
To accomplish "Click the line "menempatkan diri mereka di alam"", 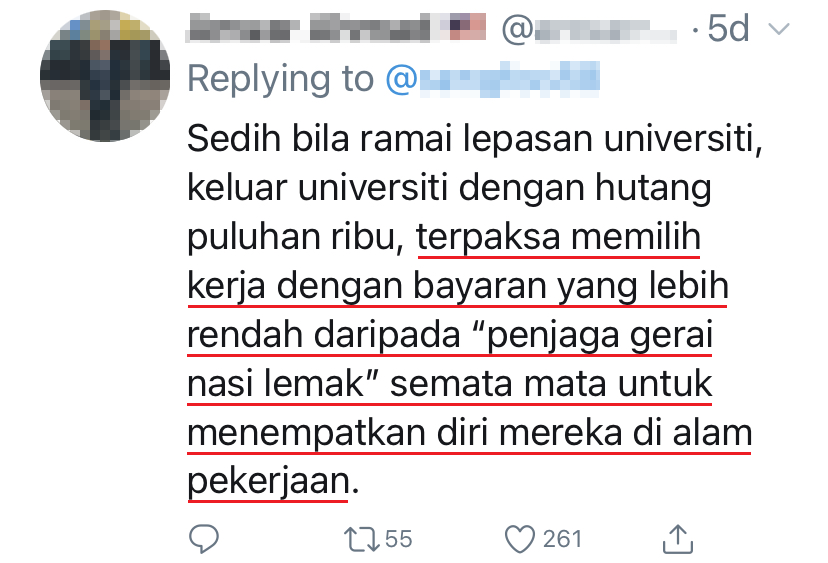I will pos(469,433).
